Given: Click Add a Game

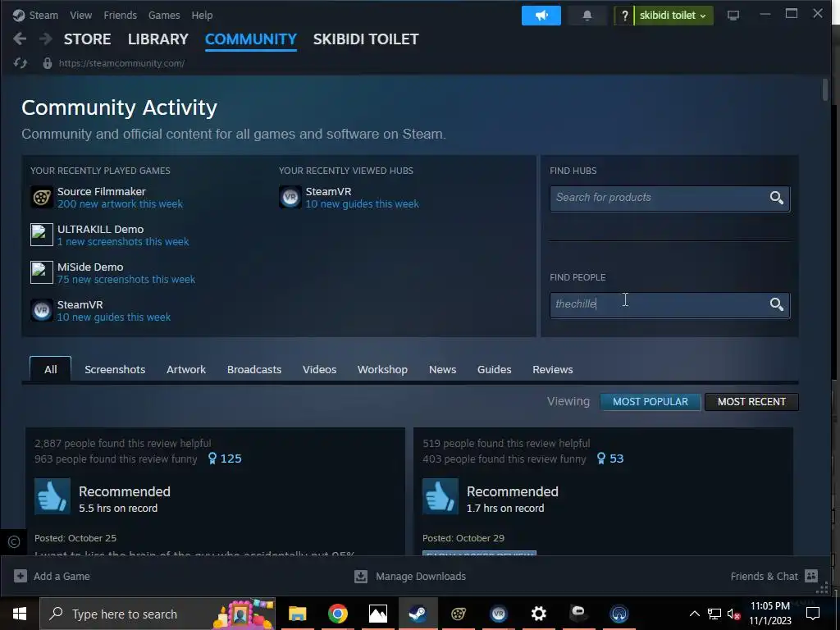Looking at the screenshot, I should coord(62,576).
